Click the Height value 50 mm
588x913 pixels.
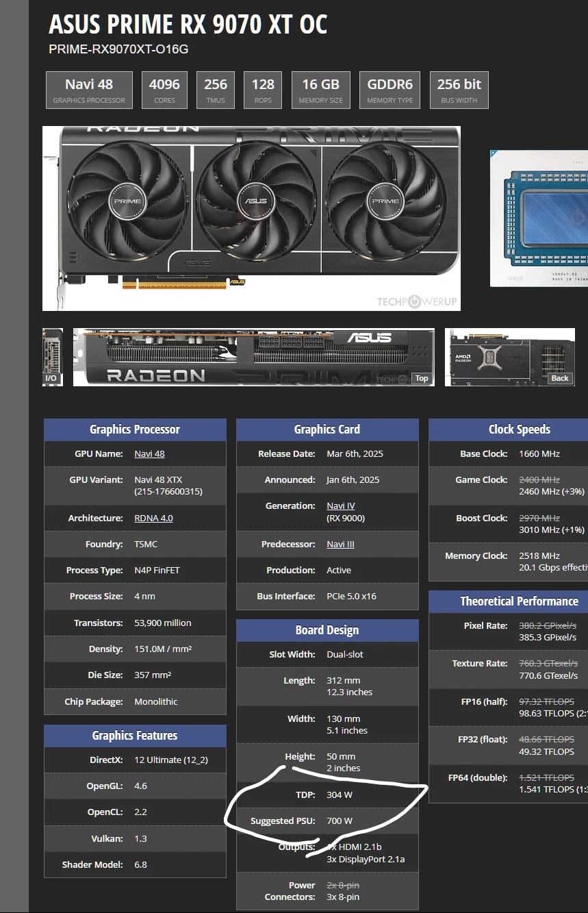pyautogui.click(x=341, y=756)
